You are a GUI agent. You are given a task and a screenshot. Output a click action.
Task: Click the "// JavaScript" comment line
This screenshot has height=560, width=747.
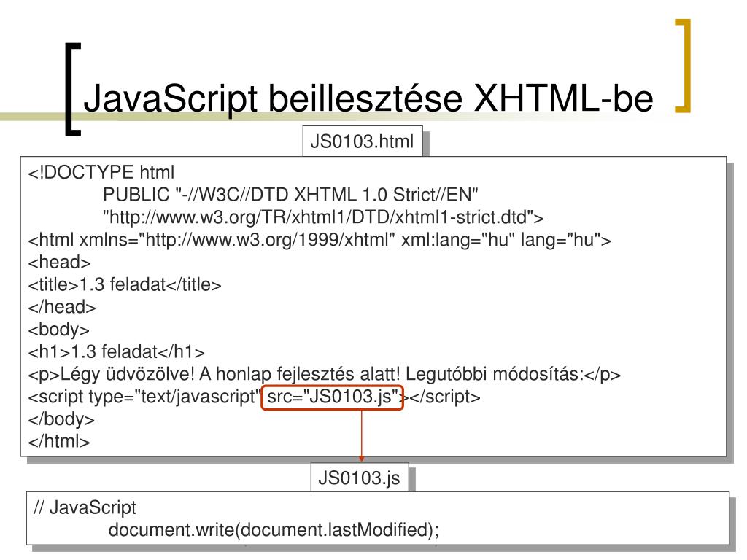click(x=85, y=507)
